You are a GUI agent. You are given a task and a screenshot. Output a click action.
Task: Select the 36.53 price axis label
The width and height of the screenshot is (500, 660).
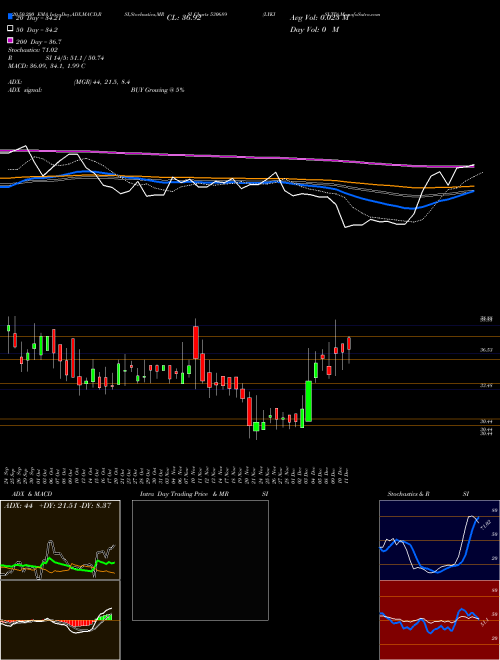[486, 350]
